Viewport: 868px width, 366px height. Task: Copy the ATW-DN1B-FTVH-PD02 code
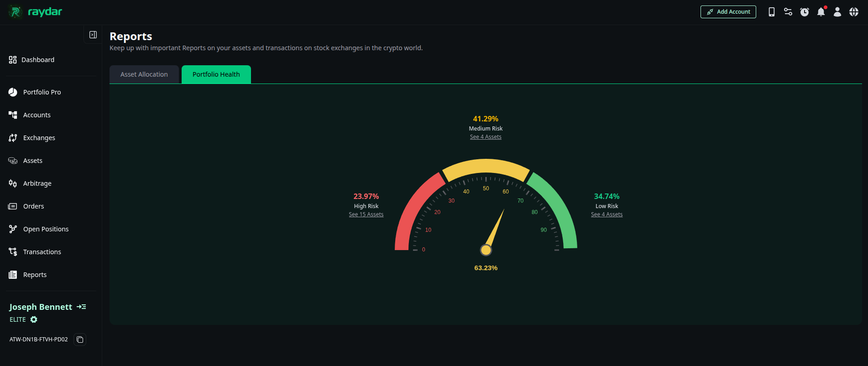[x=80, y=340]
